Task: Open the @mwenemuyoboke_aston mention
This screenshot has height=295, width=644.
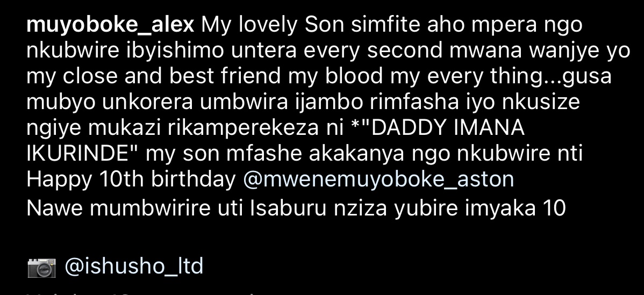Action: [x=378, y=179]
